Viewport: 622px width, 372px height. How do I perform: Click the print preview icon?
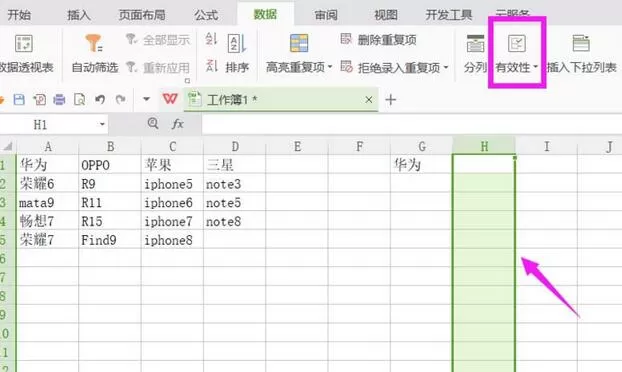click(79, 99)
